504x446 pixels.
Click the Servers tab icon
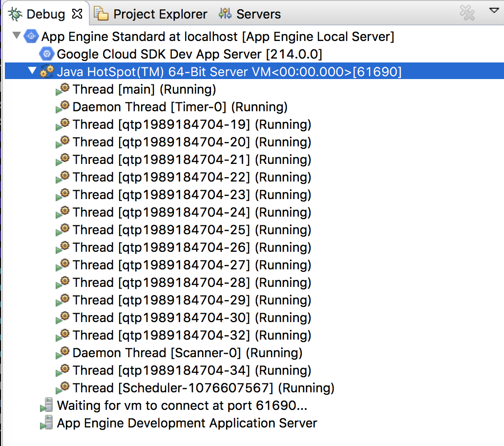point(225,14)
